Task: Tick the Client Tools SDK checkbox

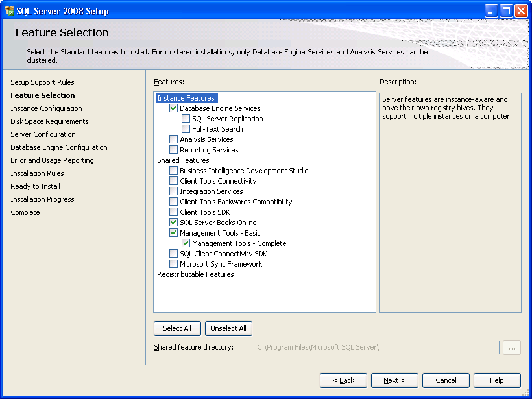Action: [x=173, y=212]
